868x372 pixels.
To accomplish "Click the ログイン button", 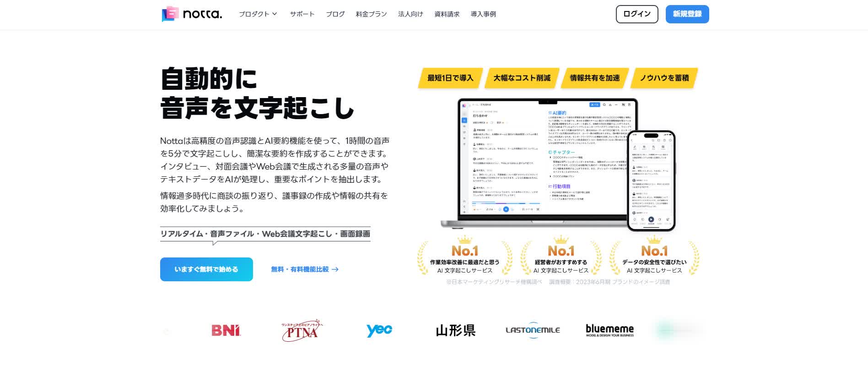I will click(637, 14).
